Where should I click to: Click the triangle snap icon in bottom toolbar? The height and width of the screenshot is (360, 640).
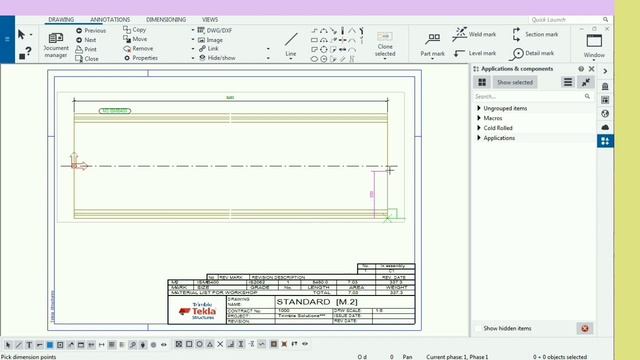pyautogui.click(x=210, y=344)
